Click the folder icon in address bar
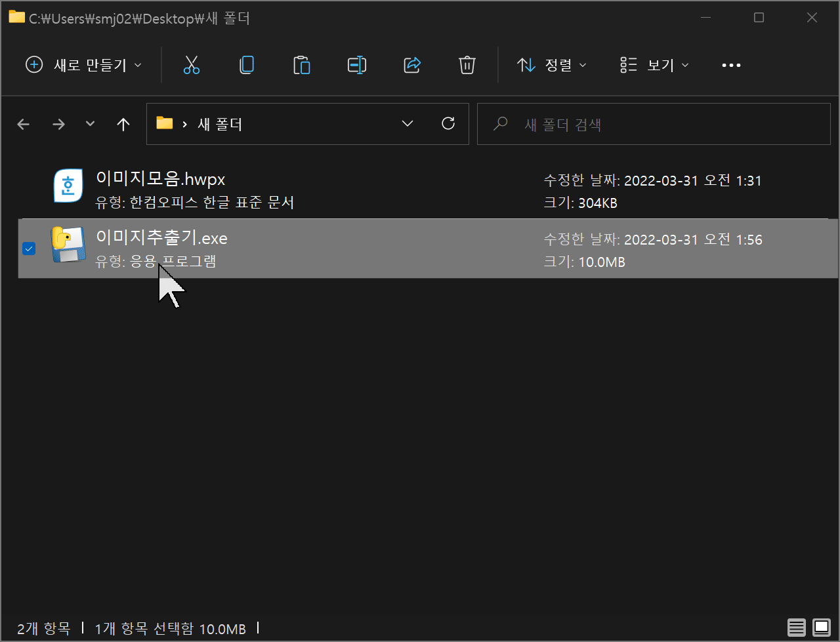 (x=165, y=123)
